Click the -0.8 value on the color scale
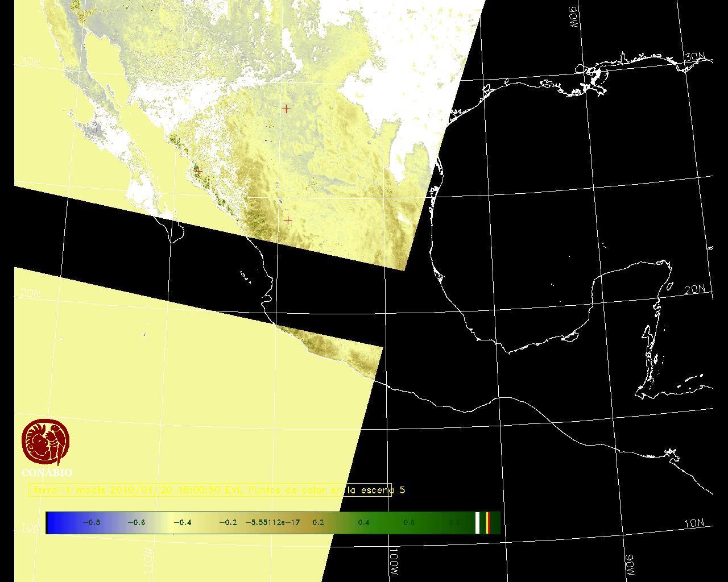Image resolution: width=728 pixels, height=582 pixels. click(91, 522)
